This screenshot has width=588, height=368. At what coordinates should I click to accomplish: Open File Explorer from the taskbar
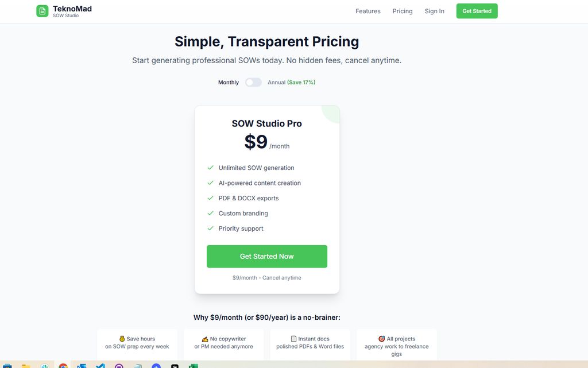coord(26,365)
